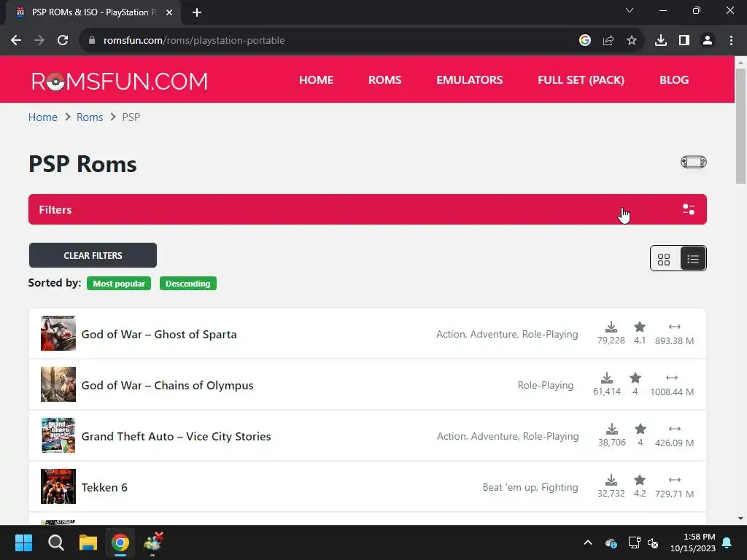The height and width of the screenshot is (560, 747).
Task: Click the browser forward arrow
Action: click(x=39, y=41)
